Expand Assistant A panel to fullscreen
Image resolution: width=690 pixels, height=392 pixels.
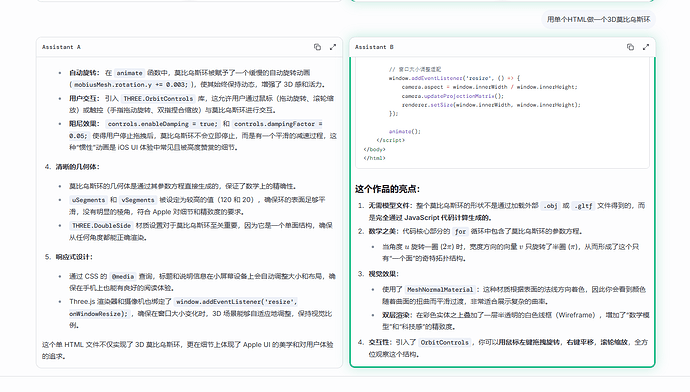(333, 47)
